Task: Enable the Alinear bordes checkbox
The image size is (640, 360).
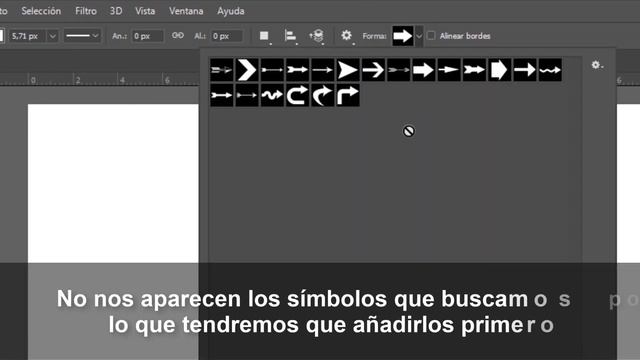Action: [431, 36]
